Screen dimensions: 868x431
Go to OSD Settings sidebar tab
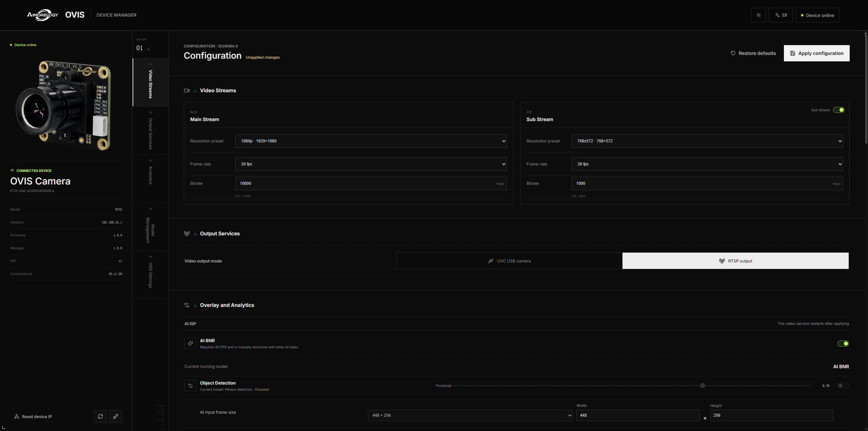click(x=151, y=275)
